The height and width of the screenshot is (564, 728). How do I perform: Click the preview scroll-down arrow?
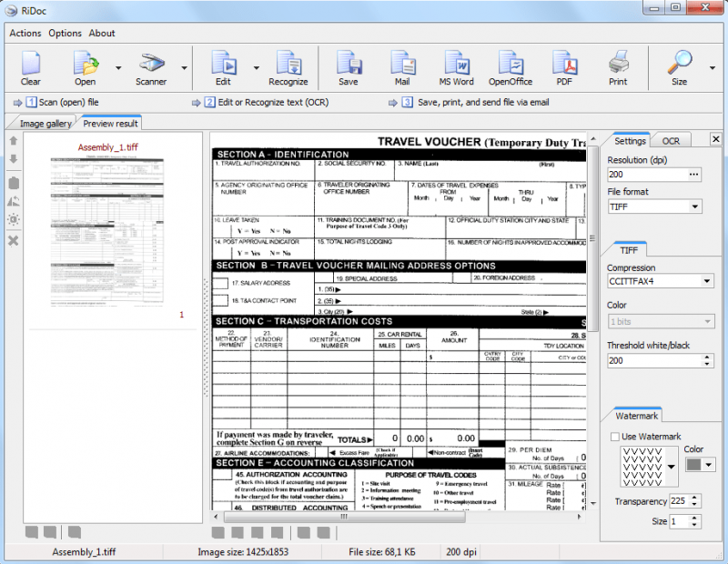(x=593, y=503)
